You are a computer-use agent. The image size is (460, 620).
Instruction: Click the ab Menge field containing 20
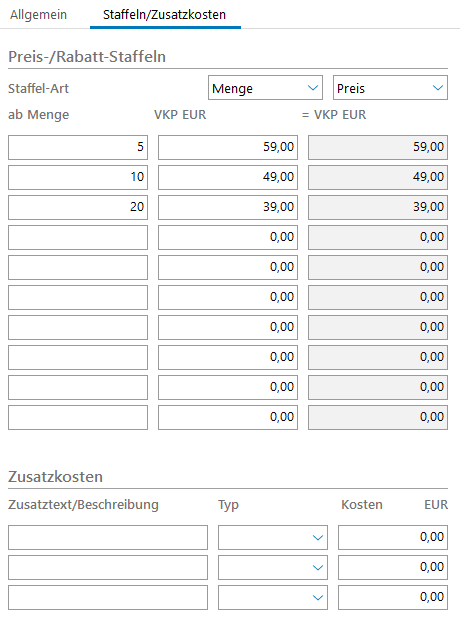coord(78,207)
